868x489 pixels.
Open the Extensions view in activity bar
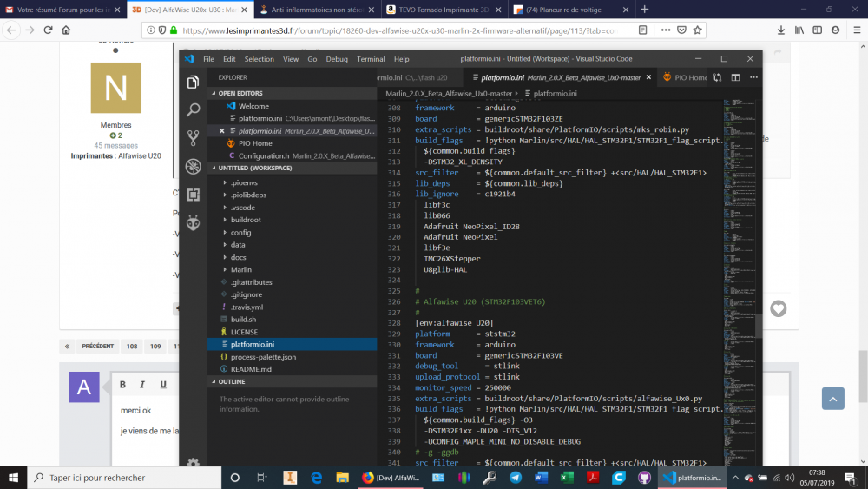point(193,195)
